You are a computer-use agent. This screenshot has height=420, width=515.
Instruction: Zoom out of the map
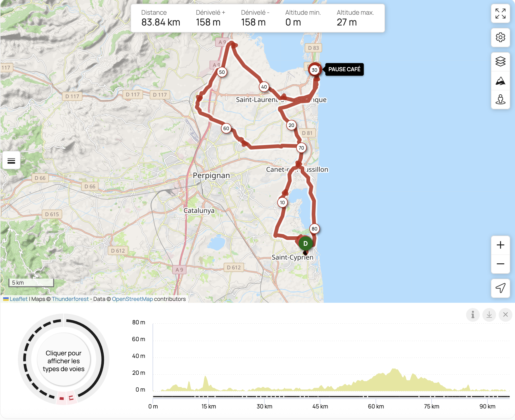[500, 264]
